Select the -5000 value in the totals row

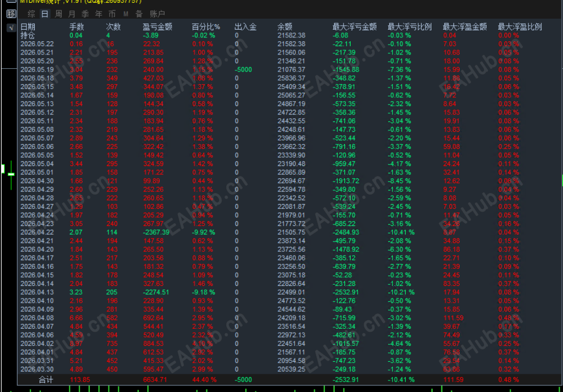(x=243, y=380)
